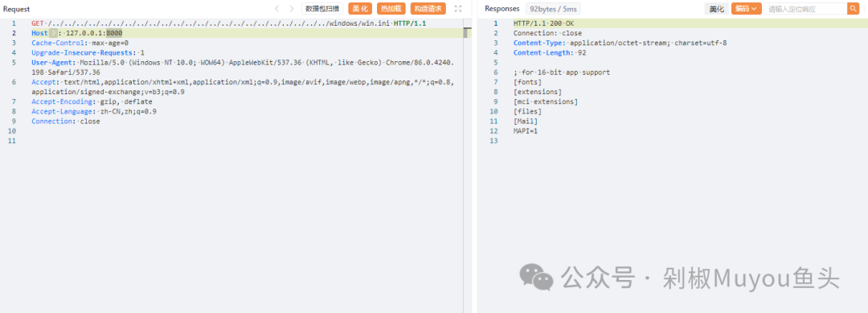Click the Connection: close line in Responses
Viewport: 868px width, 313px height.
tap(547, 33)
